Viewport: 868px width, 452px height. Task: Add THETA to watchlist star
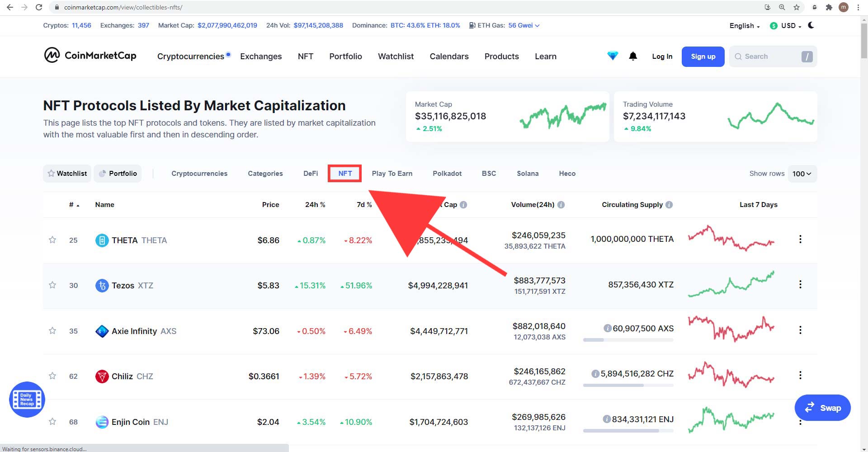[52, 240]
